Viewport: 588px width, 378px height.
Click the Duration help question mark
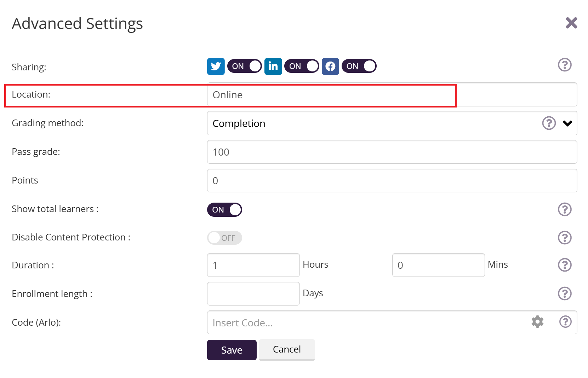click(x=565, y=265)
